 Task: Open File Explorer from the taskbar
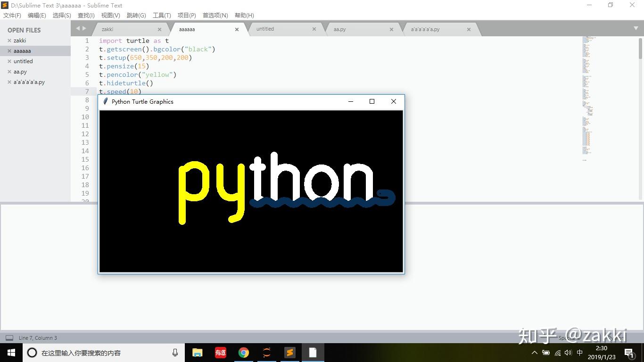(197, 352)
